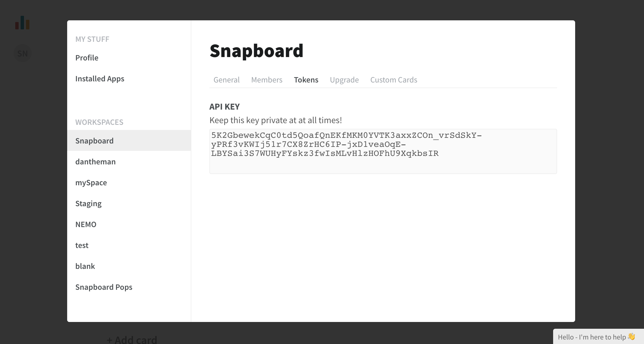Image resolution: width=644 pixels, height=344 pixels.
Task: Click the NEMO workspace icon
Action: pos(85,224)
